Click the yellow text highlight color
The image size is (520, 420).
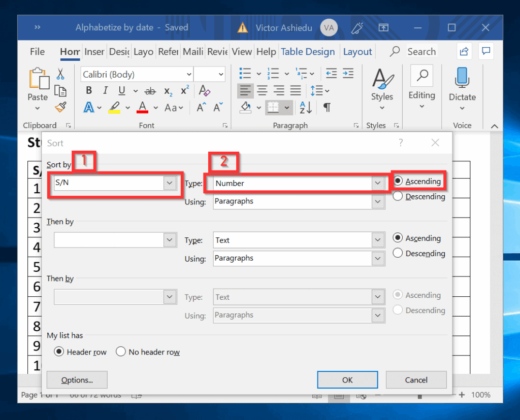click(114, 108)
